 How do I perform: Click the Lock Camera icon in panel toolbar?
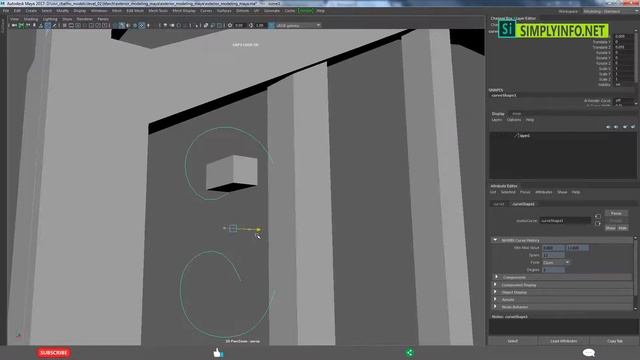pyautogui.click(x=21, y=25)
